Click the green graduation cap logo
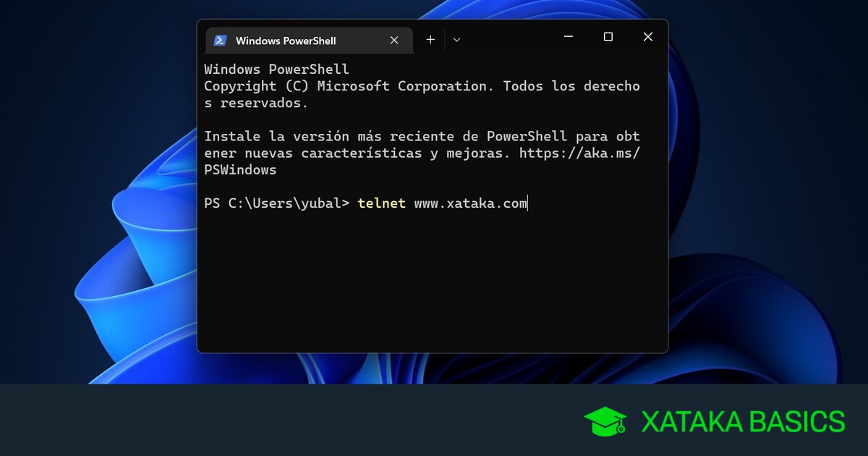 pos(605,421)
